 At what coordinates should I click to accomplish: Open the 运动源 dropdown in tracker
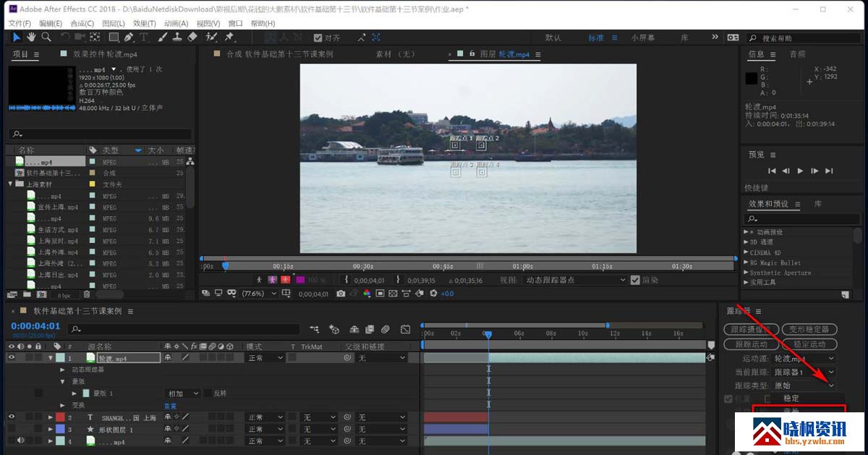click(x=804, y=358)
